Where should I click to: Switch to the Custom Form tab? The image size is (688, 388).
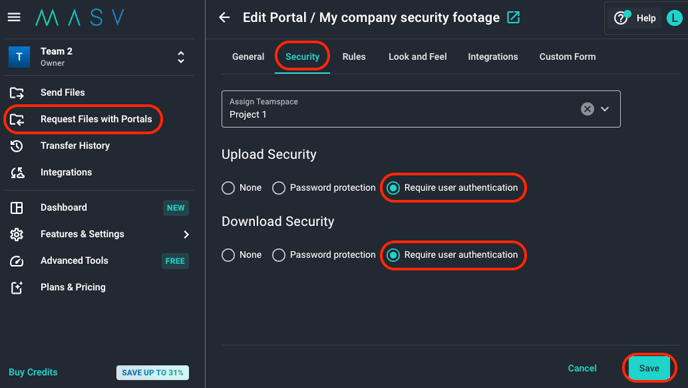567,57
